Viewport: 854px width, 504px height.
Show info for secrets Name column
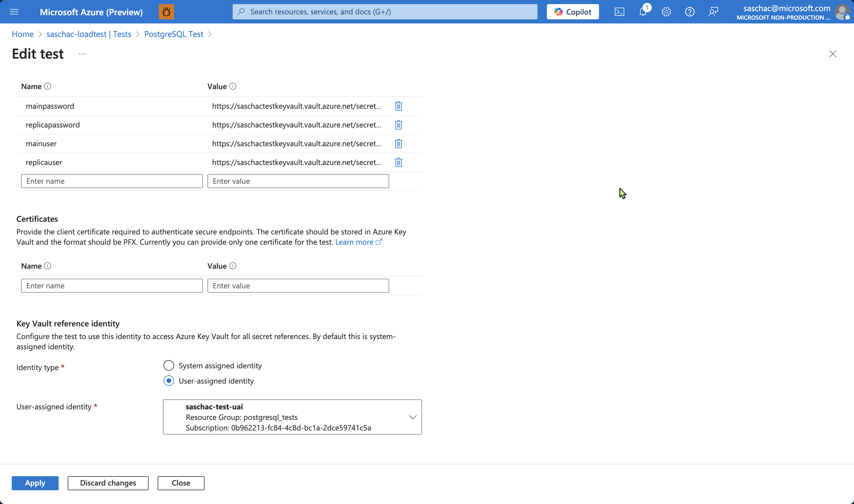pyautogui.click(x=47, y=86)
